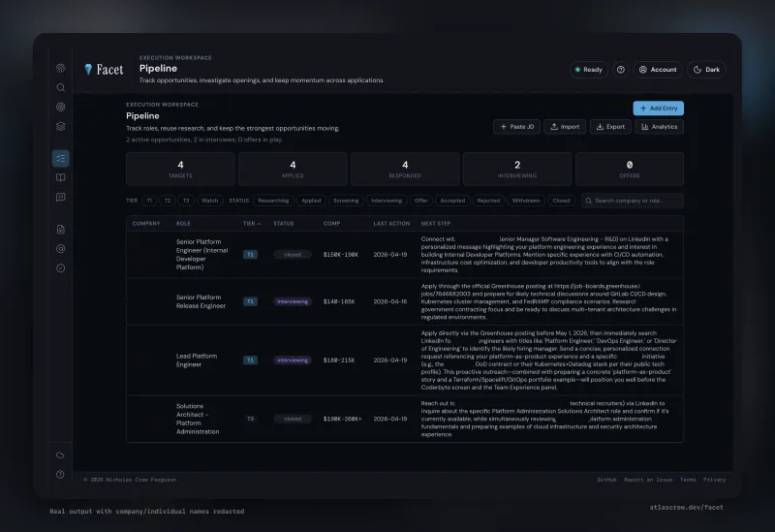The width and height of the screenshot is (775, 532).
Task: Toggle the Researching status filter
Action: pos(273,201)
